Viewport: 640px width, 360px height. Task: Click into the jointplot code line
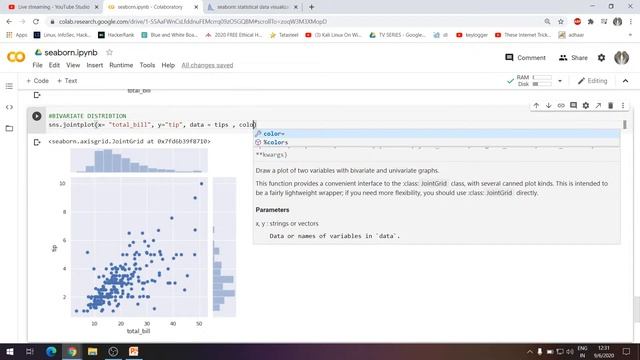[152, 124]
